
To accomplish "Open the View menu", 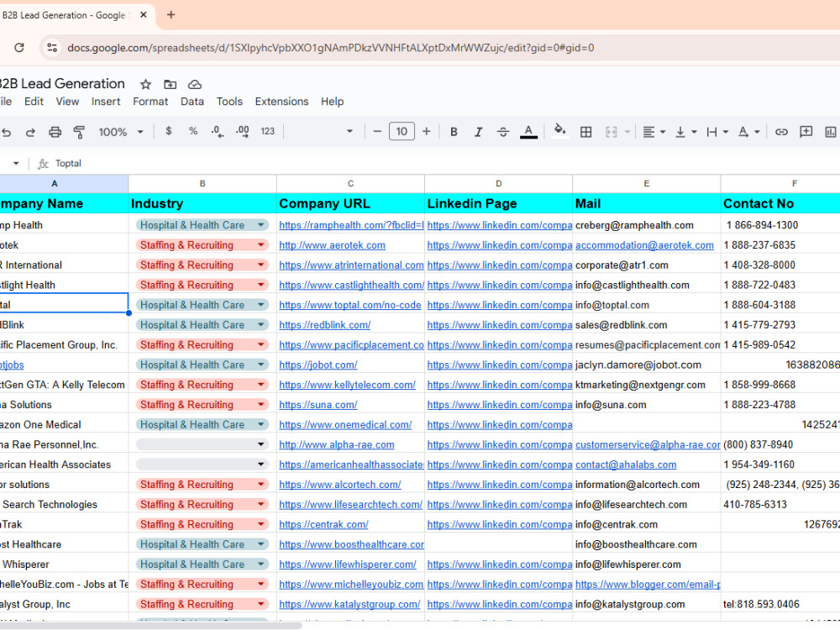I will (67, 102).
